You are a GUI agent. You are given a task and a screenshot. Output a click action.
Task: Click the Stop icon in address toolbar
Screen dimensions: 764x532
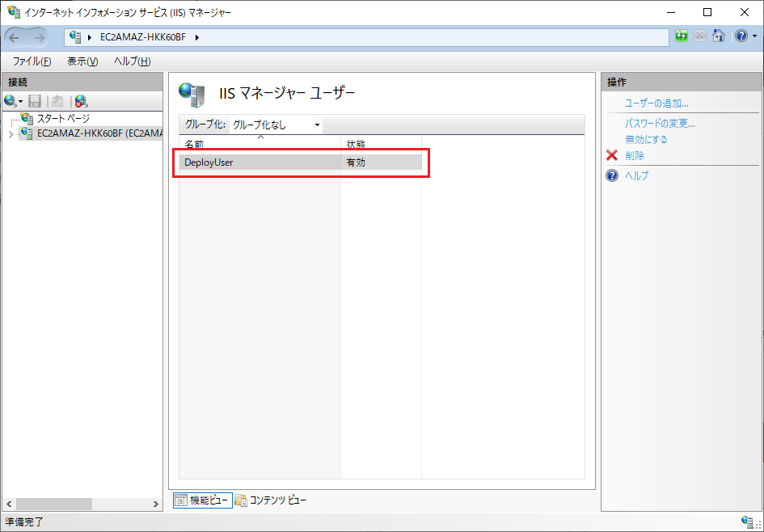coord(700,36)
